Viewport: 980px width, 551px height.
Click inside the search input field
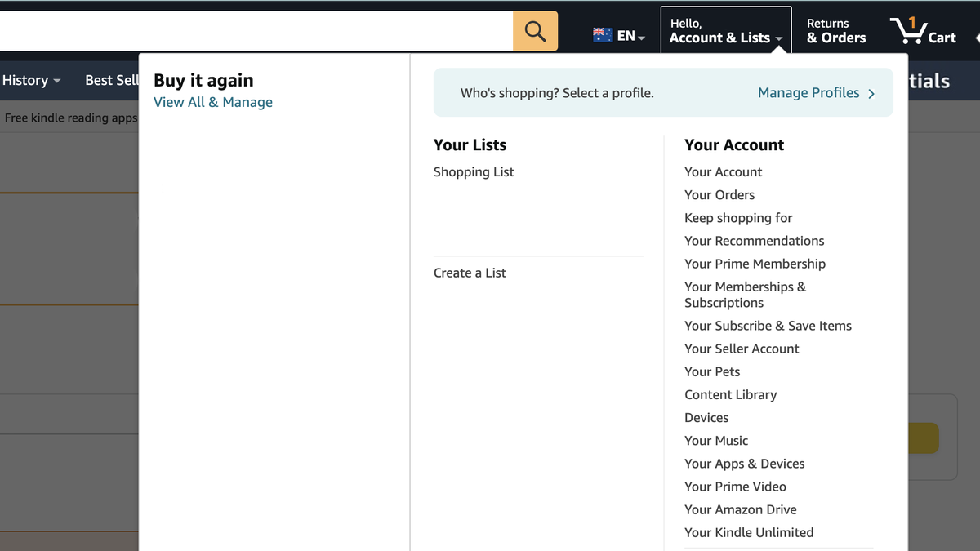[x=245, y=30]
